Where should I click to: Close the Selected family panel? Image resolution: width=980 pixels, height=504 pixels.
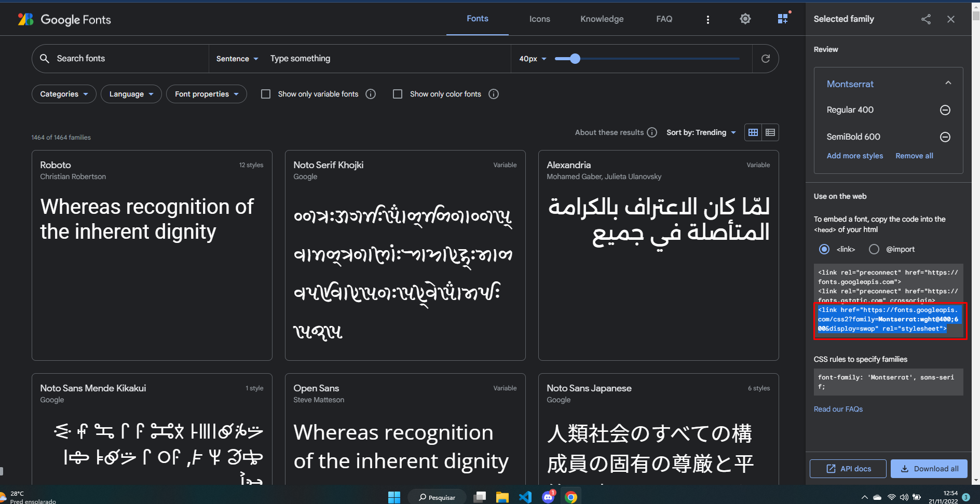click(x=951, y=19)
